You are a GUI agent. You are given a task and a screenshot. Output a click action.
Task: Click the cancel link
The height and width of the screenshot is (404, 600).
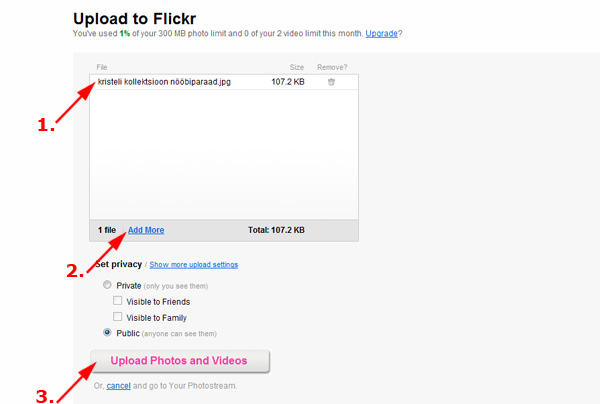(119, 385)
